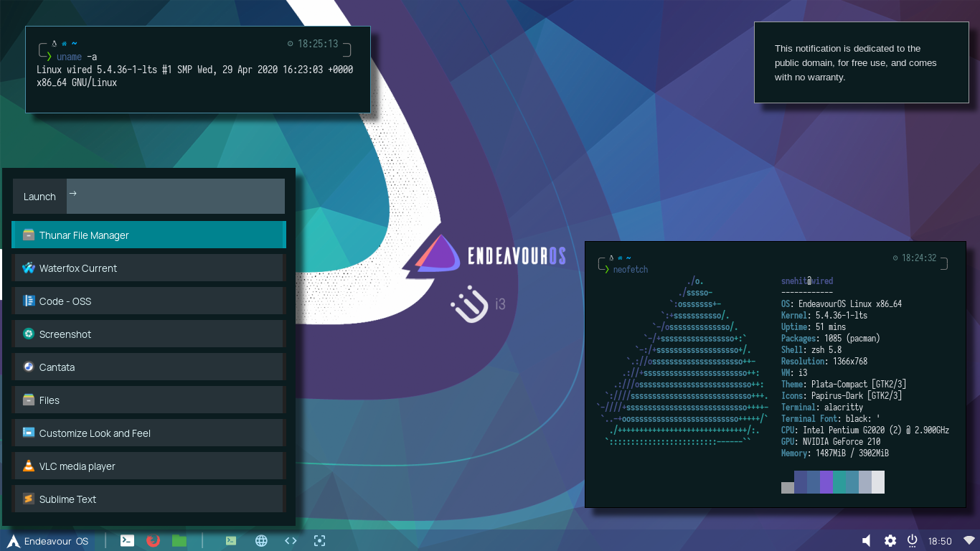Click the 'GPU: NVIDIA GeForce 210' line
The image size is (980, 551).
click(x=831, y=441)
